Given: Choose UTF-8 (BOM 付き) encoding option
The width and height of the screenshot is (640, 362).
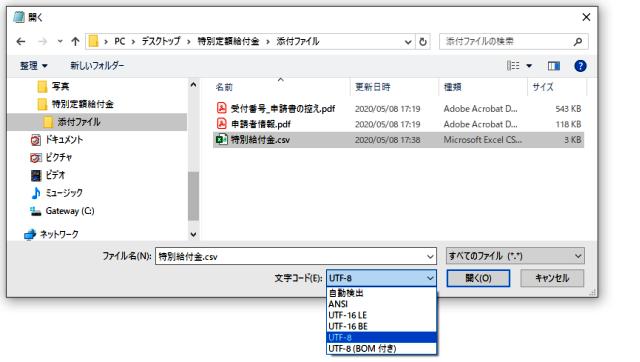Looking at the screenshot, I should 381,349.
